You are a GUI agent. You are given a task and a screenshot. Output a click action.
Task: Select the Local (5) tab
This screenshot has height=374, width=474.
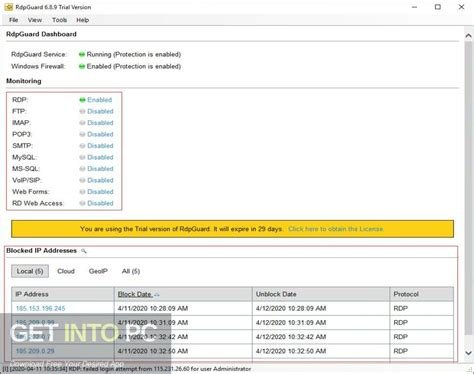point(30,271)
